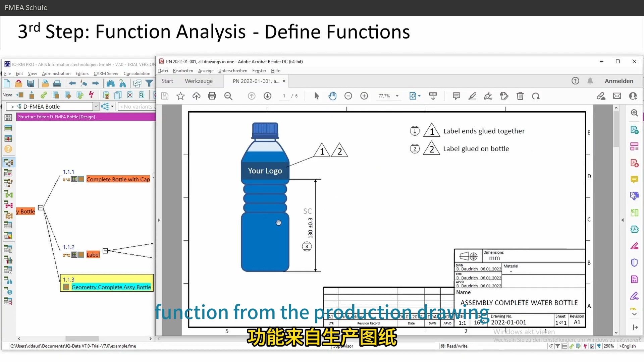The height and width of the screenshot is (362, 644).
Task: Click the trash icon to delete pages
Action: (x=520, y=96)
